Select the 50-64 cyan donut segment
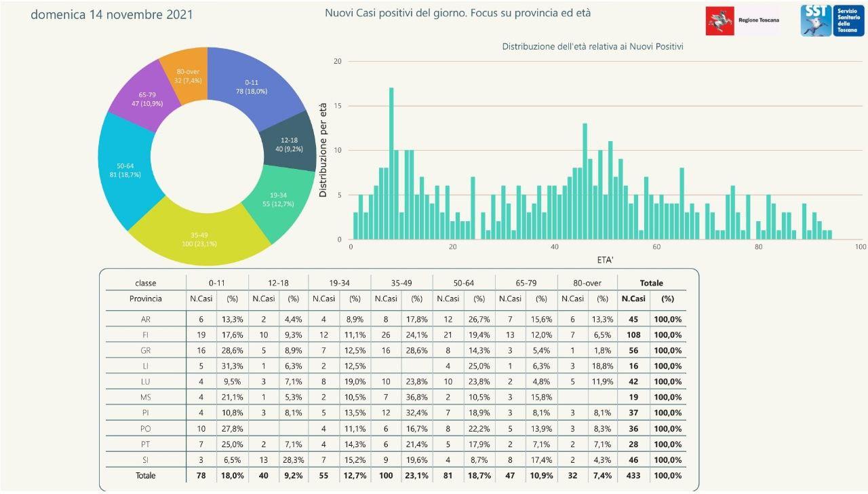 click(x=125, y=170)
